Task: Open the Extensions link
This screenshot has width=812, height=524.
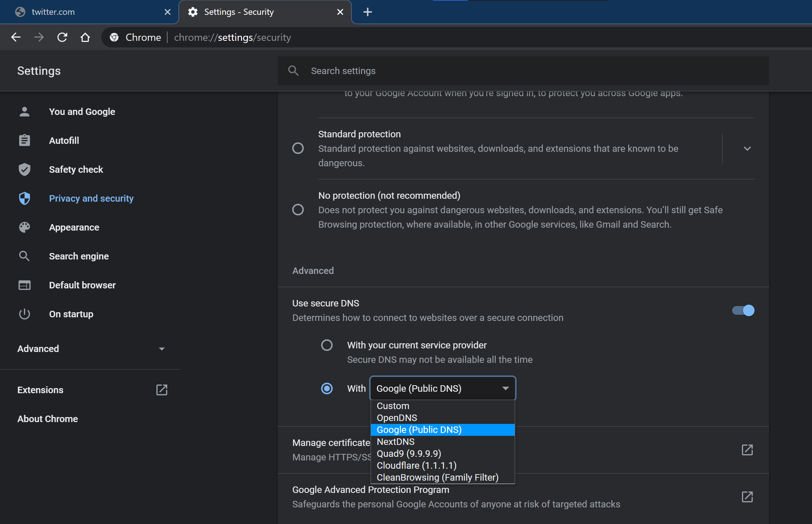Action: click(40, 390)
